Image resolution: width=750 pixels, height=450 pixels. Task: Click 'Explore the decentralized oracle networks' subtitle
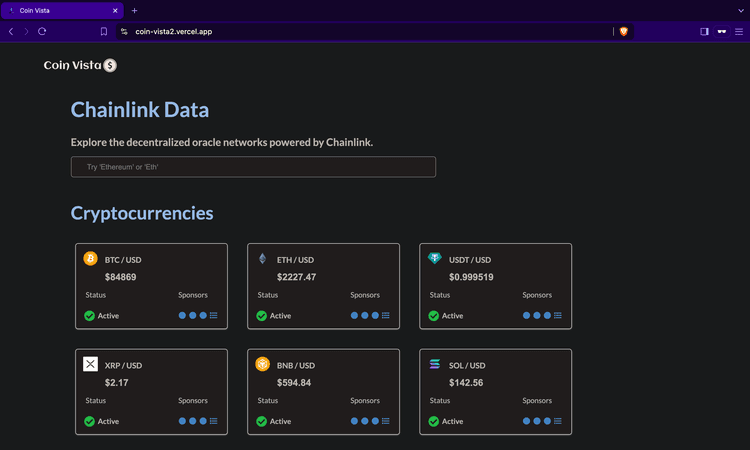[222, 142]
